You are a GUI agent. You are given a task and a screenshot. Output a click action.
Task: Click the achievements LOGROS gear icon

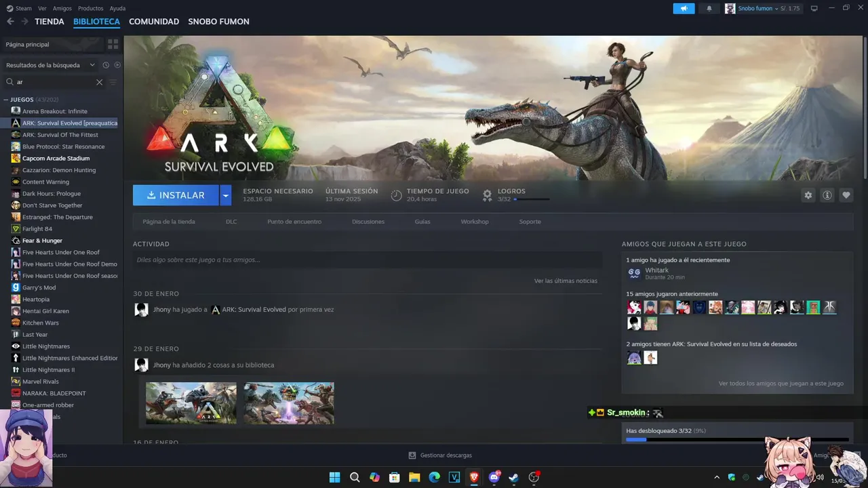coord(487,195)
